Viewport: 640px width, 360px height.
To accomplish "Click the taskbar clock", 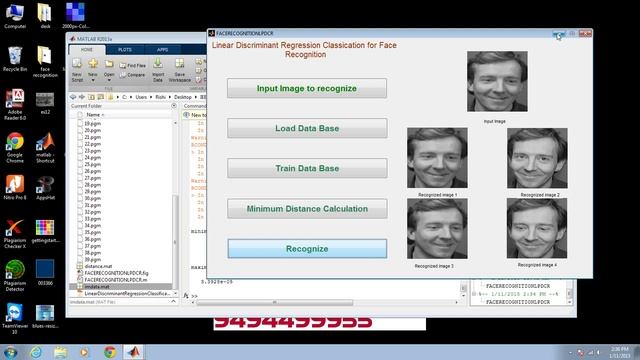I will [x=619, y=352].
